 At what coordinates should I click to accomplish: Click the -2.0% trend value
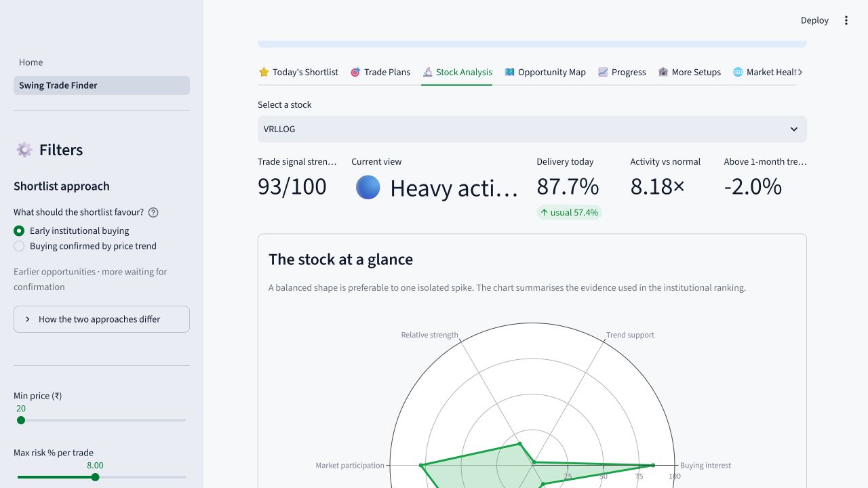[753, 186]
